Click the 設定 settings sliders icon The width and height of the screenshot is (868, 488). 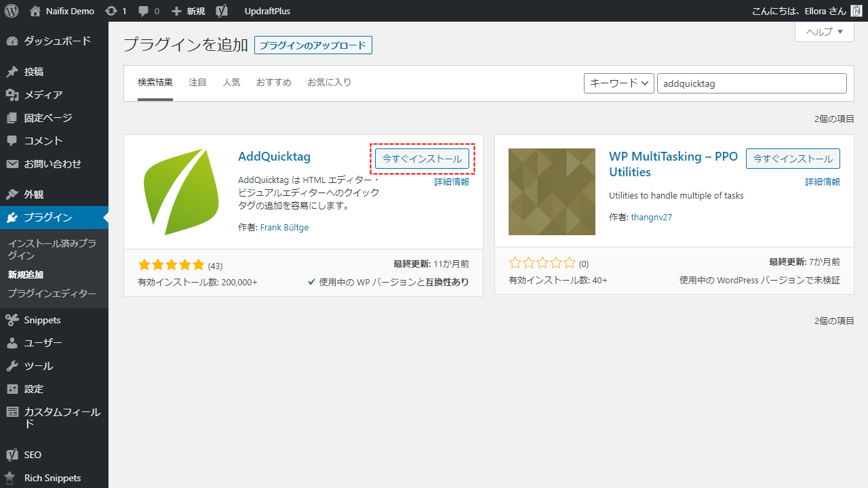[x=12, y=389]
